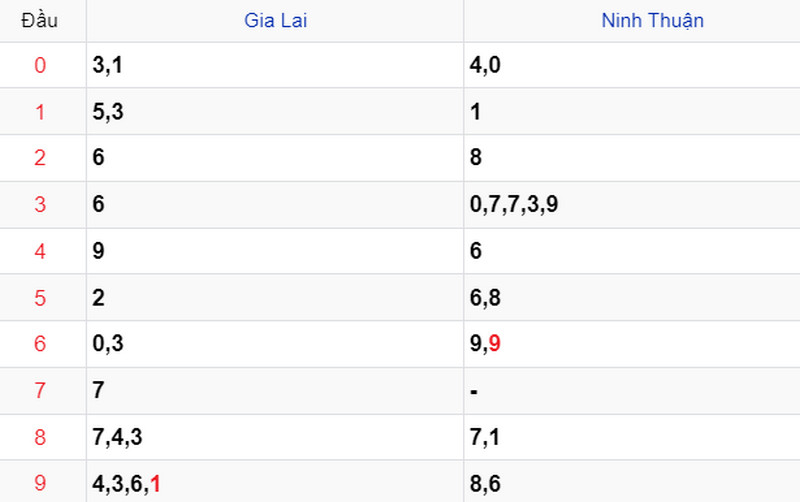Select the red row number 0
This screenshot has height=502, width=800.
tap(40, 65)
